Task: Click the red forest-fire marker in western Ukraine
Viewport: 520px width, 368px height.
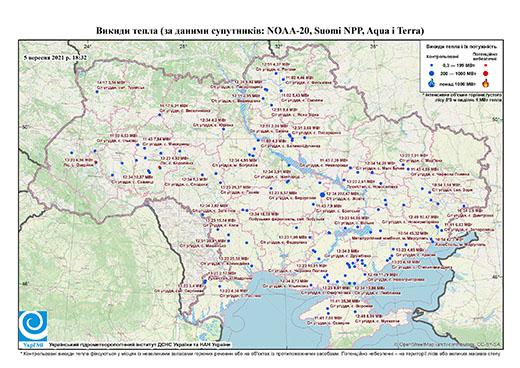Action: click(x=96, y=162)
